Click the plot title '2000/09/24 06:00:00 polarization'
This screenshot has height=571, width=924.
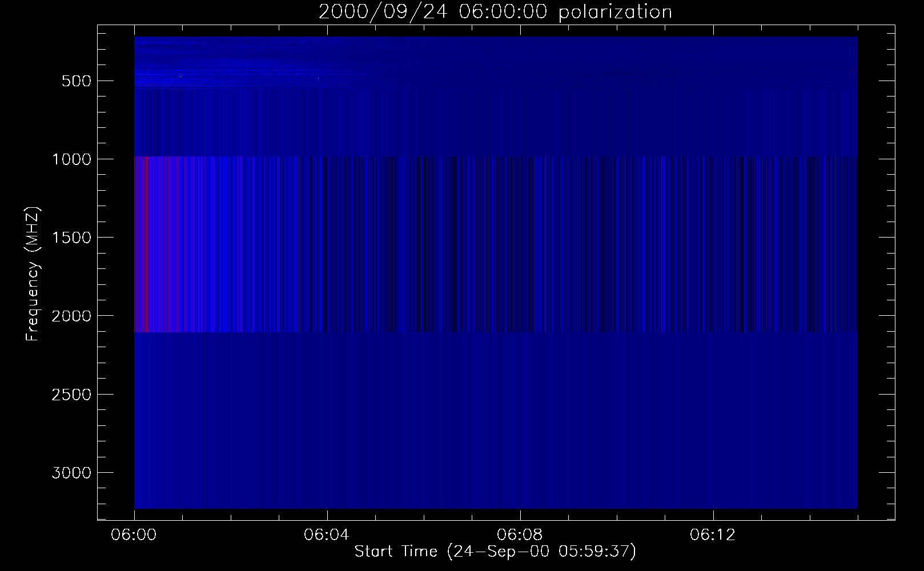pos(495,12)
